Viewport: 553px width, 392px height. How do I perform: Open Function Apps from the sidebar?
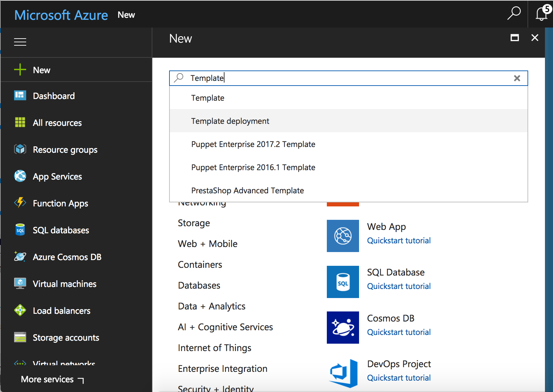click(x=60, y=203)
